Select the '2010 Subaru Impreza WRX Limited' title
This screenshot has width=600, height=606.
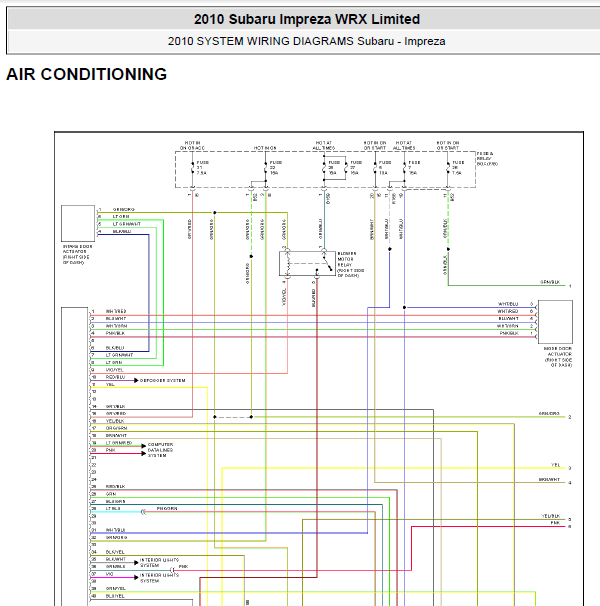click(307, 19)
